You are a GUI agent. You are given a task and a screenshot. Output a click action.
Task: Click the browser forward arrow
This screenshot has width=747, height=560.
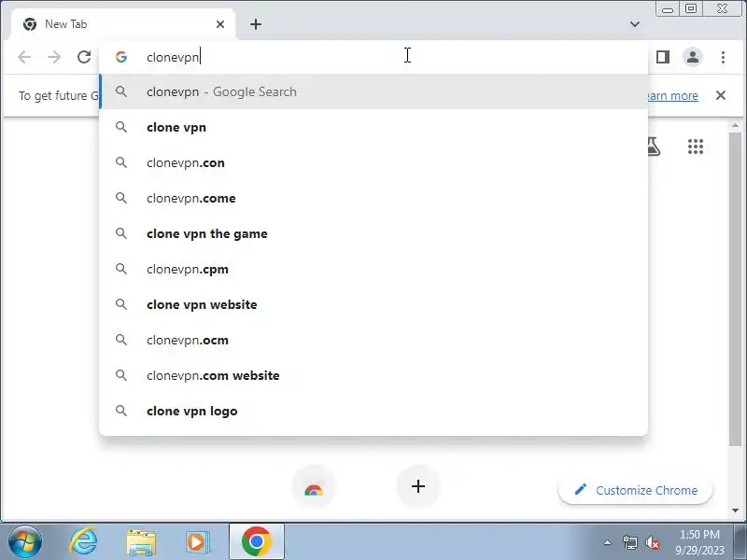point(54,57)
